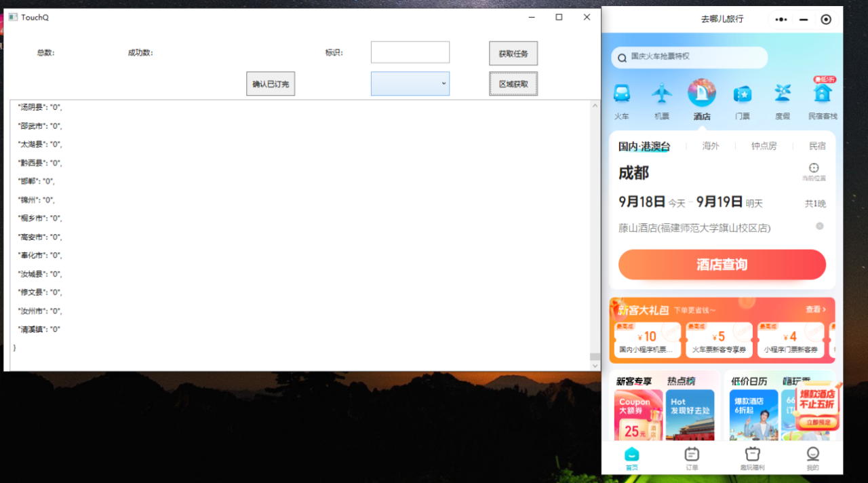The width and height of the screenshot is (868, 483).
Task: Click the "太湖县": "0" line
Action: click(41, 144)
